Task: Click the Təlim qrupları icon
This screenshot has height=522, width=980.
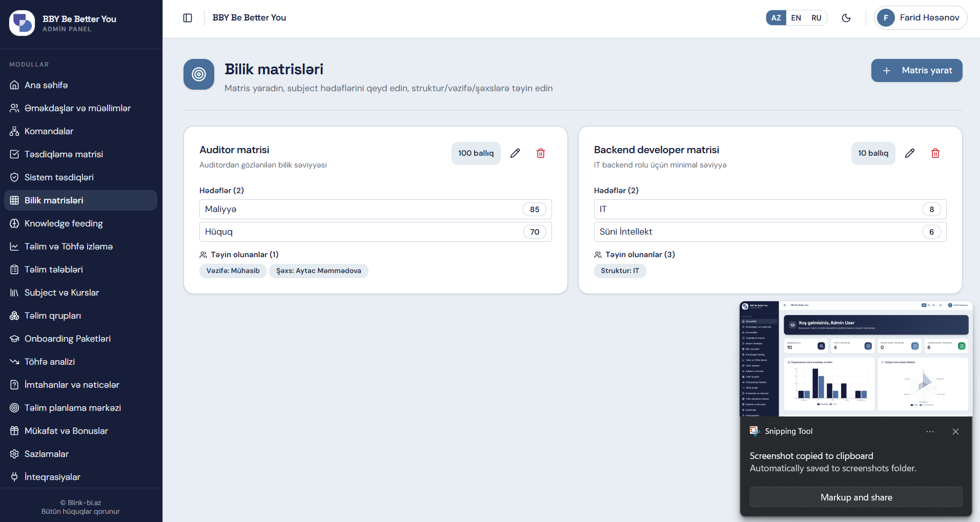Action: [x=14, y=316]
